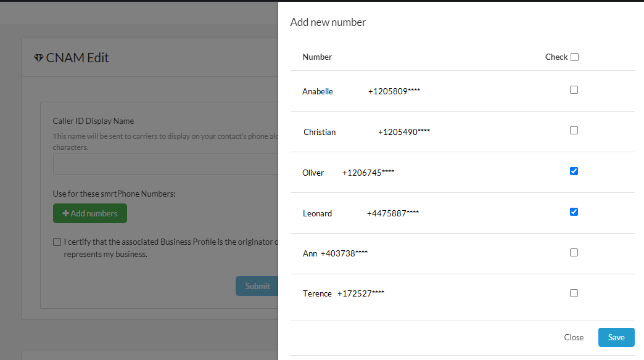Click the diamond icon beside CNAM Edit
The height and width of the screenshot is (360, 644).
[39, 58]
